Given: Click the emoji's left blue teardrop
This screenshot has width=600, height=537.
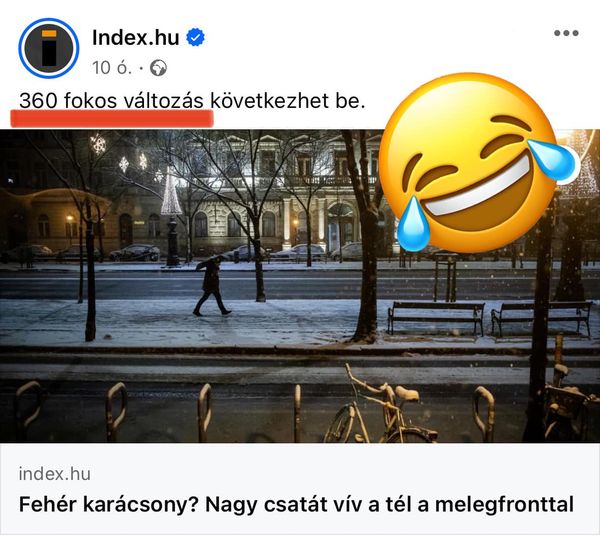Looking at the screenshot, I should 413,224.
